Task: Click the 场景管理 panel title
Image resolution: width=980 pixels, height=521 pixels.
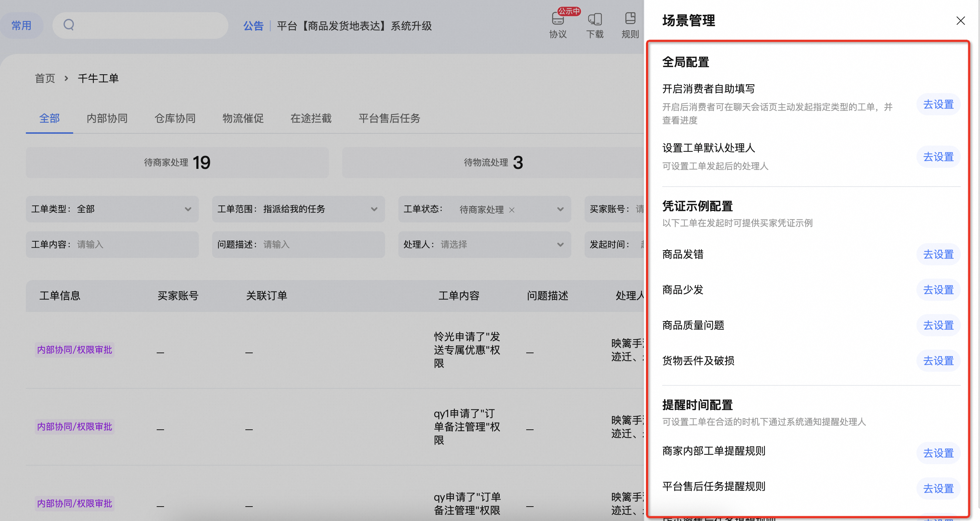Action: (x=688, y=21)
